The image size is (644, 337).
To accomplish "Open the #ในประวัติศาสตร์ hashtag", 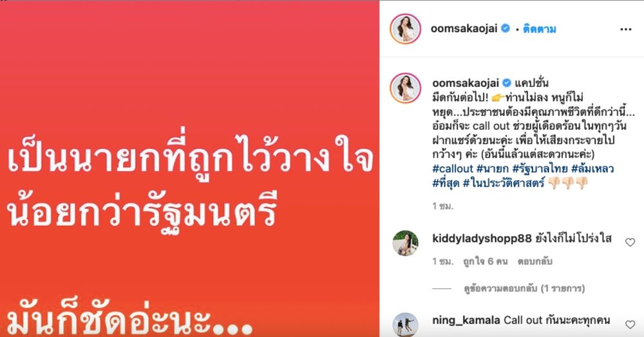I will coord(504,183).
